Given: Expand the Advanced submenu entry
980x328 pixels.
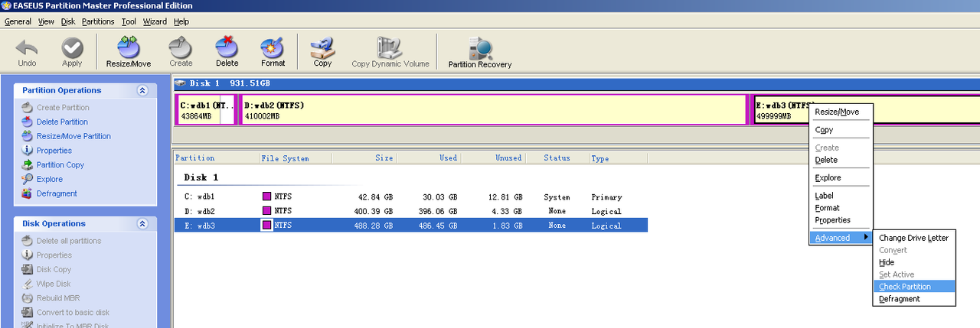Looking at the screenshot, I should click(840, 238).
